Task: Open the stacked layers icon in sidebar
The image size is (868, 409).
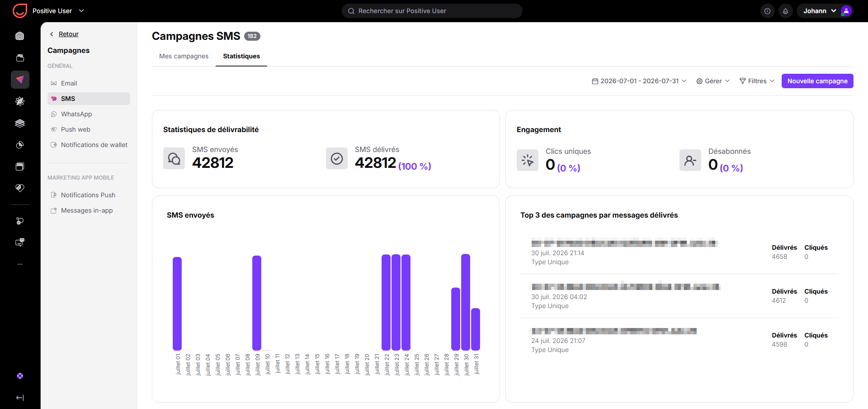Action: point(20,123)
